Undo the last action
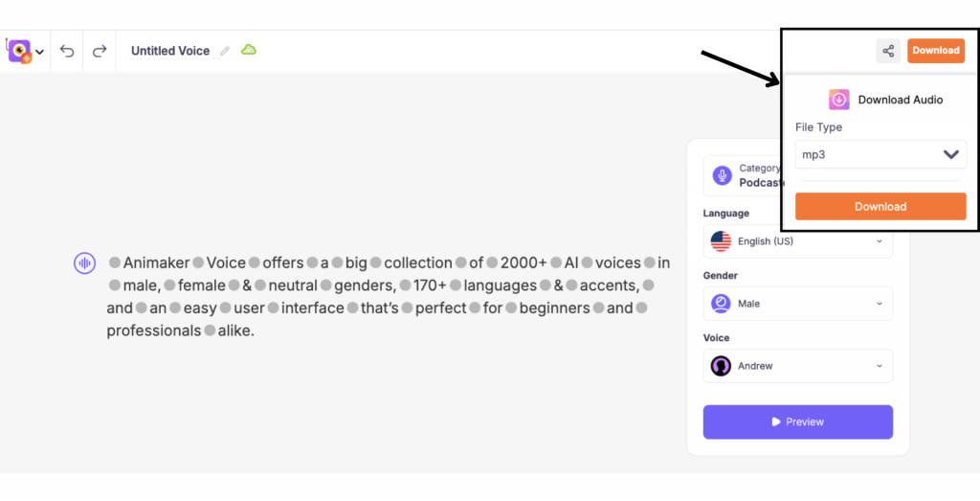Screen dimensions: 980x501 pos(67,51)
